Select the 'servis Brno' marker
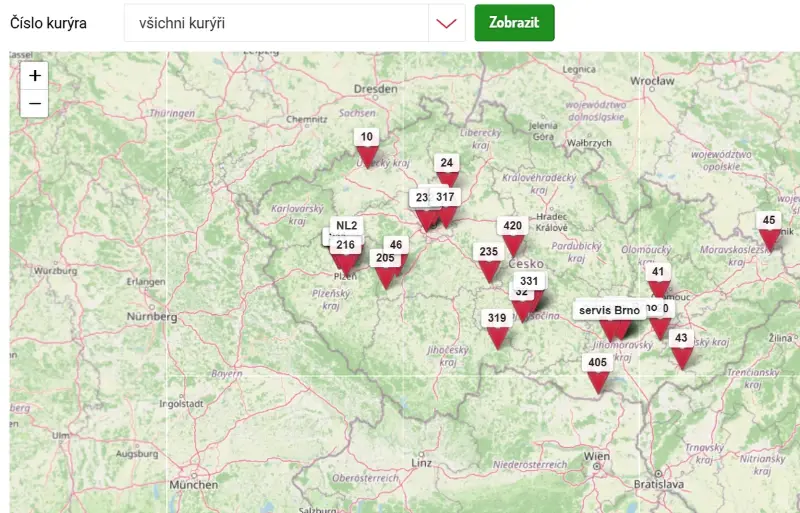 coord(609,310)
